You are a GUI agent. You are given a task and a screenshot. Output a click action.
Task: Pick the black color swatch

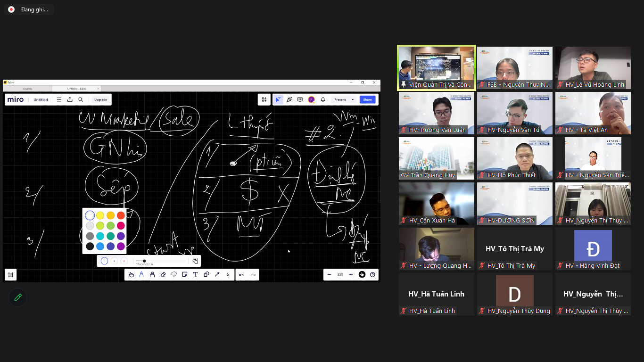point(90,246)
